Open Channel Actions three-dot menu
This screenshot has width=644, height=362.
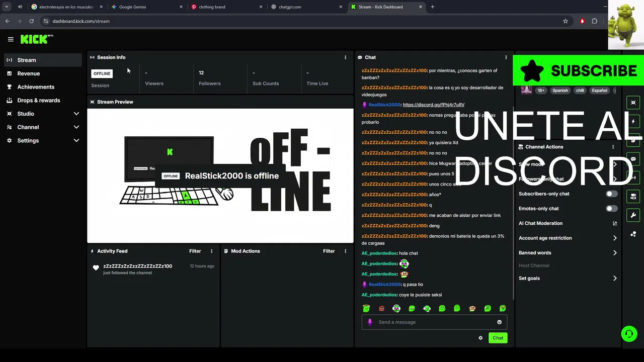613,147
